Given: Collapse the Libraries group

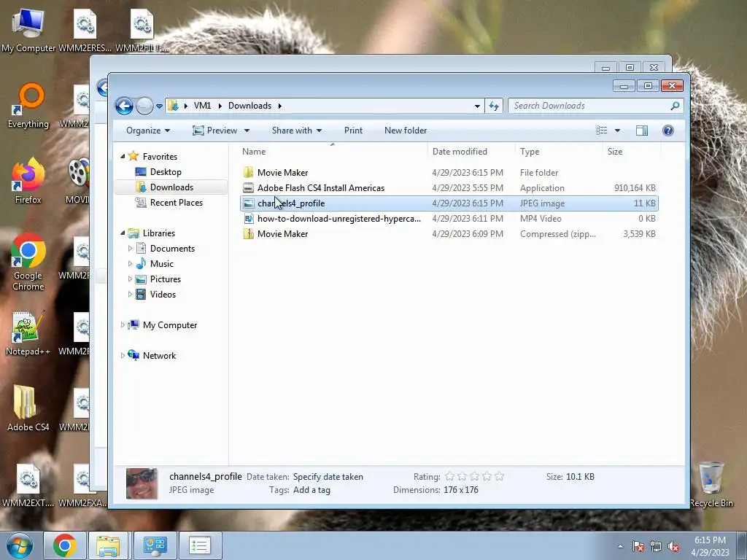Looking at the screenshot, I should [123, 233].
